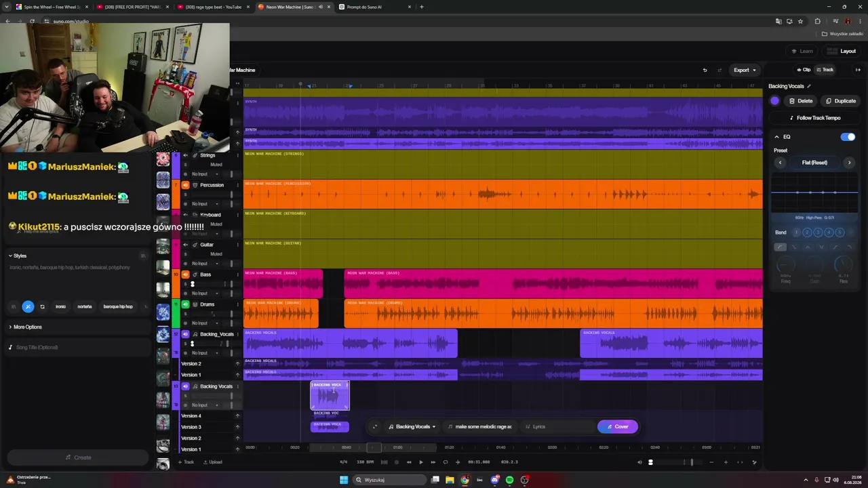Open the FREE FOR PROFIT browser tab
This screenshot has height=488, width=868.
(132, 7)
